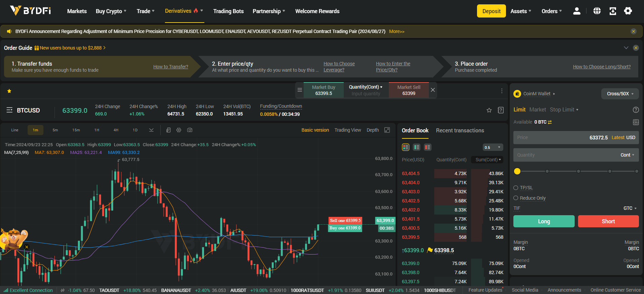Expand the order book 0.5 precision dropdown
The height and width of the screenshot is (294, 644).
click(x=493, y=148)
